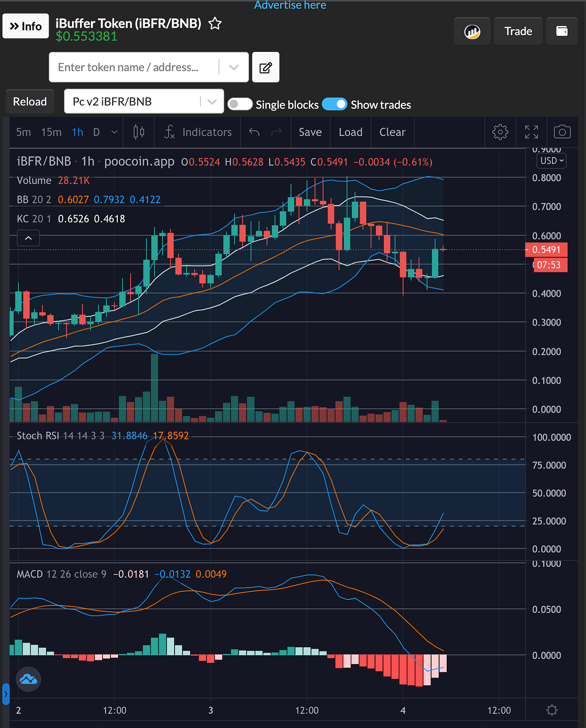Image resolution: width=586 pixels, height=728 pixels.
Task: Open Pc v2 iBFR/BNB pair dropdown
Action: click(x=144, y=101)
